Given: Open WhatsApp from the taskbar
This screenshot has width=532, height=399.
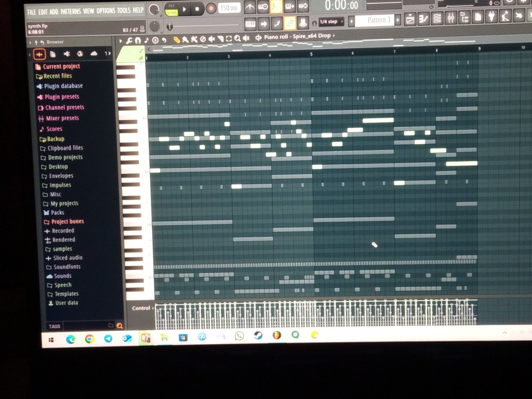Looking at the screenshot, I should (x=239, y=336).
